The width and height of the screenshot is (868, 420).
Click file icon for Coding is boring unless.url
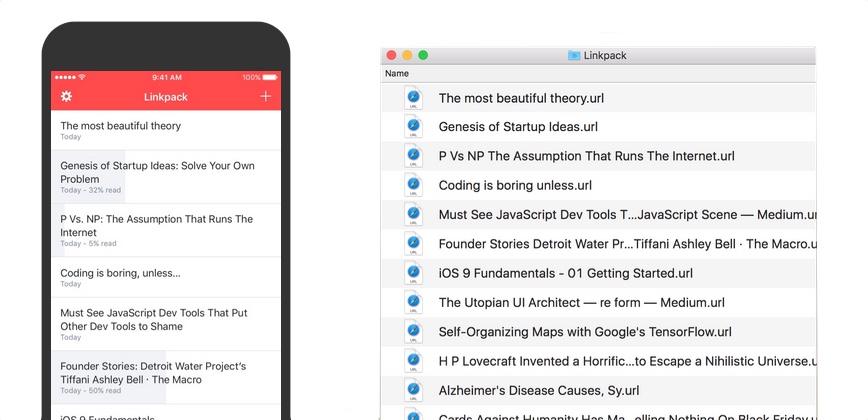pyautogui.click(x=413, y=185)
